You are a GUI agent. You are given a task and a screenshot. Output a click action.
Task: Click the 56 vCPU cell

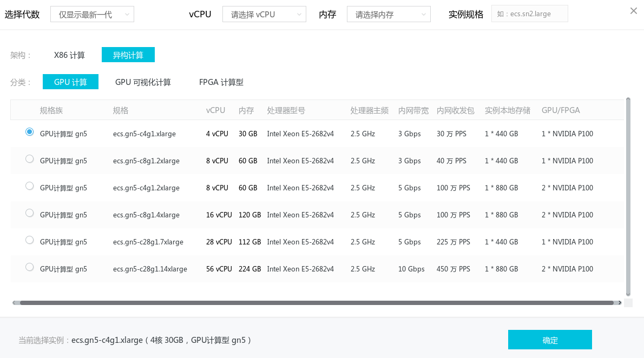pos(219,269)
